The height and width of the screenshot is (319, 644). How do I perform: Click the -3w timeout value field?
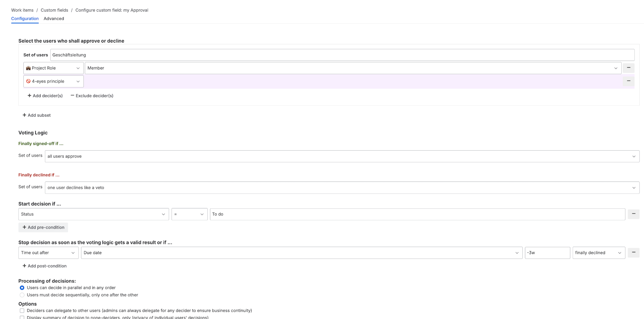pyautogui.click(x=547, y=253)
